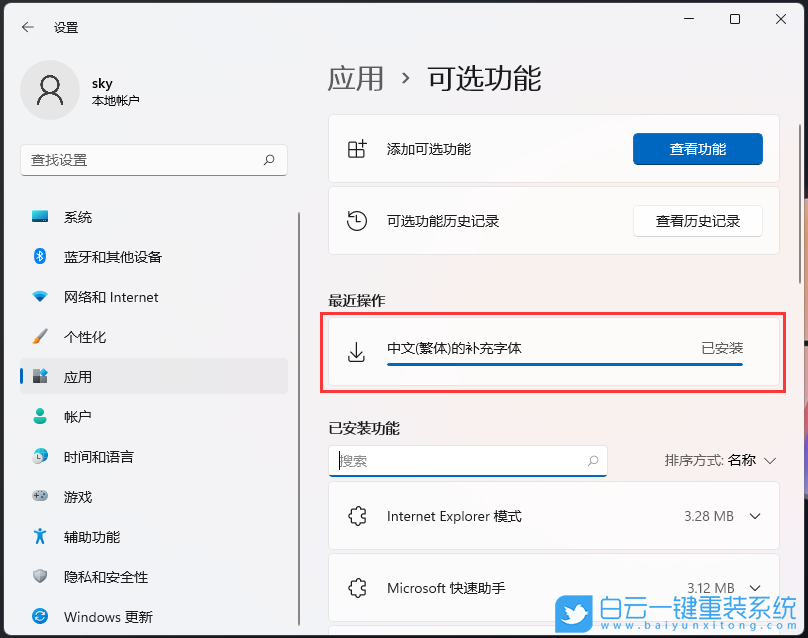Click the download icon next to 中文(繁体)的补充字体
This screenshot has width=808, height=638.
pos(355,352)
